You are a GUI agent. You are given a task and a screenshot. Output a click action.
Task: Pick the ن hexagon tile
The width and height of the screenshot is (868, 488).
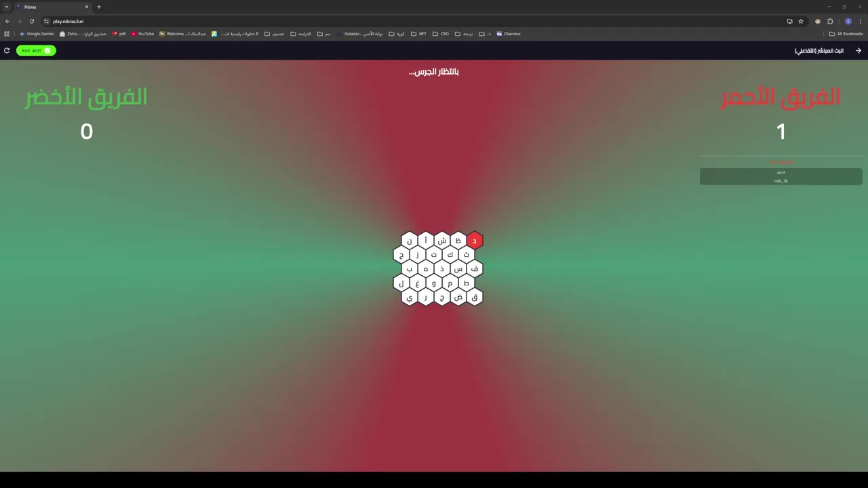[410, 241]
